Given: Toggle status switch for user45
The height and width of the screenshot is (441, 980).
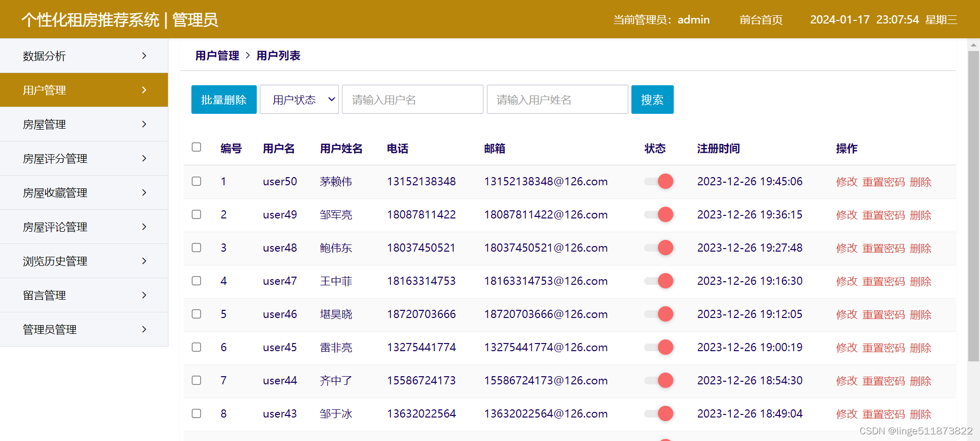Looking at the screenshot, I should click(x=659, y=347).
